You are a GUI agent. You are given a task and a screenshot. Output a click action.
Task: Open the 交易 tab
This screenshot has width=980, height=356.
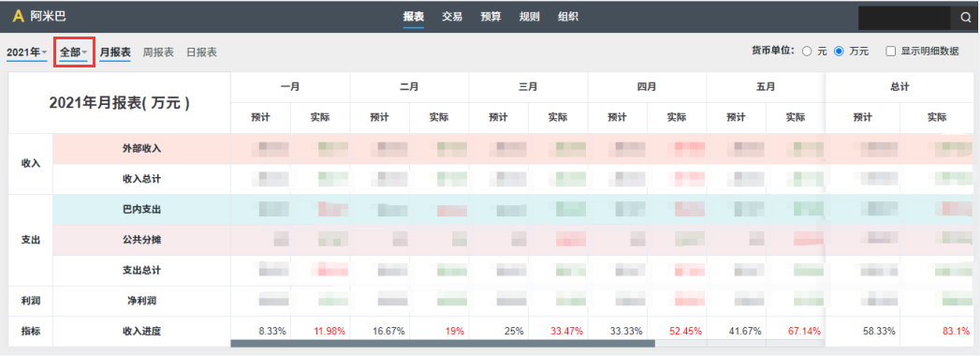coord(452,17)
